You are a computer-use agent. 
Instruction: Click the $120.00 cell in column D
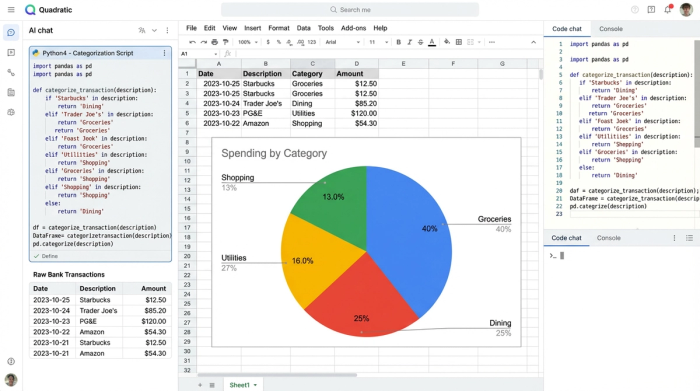[357, 113]
